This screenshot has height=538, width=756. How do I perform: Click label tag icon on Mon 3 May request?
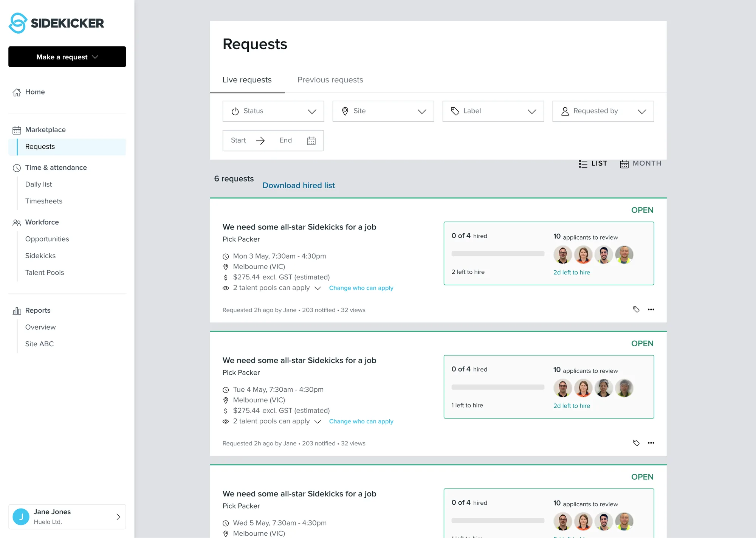(x=636, y=310)
